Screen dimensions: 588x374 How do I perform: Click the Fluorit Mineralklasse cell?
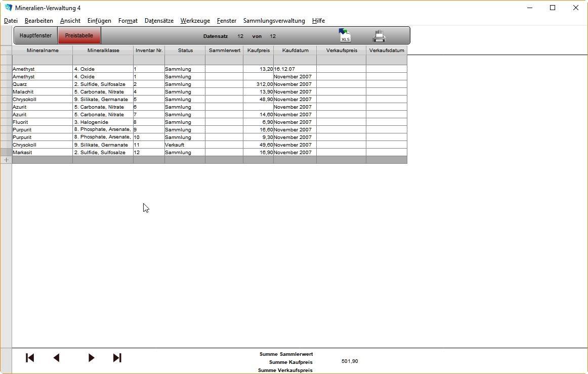(x=103, y=122)
